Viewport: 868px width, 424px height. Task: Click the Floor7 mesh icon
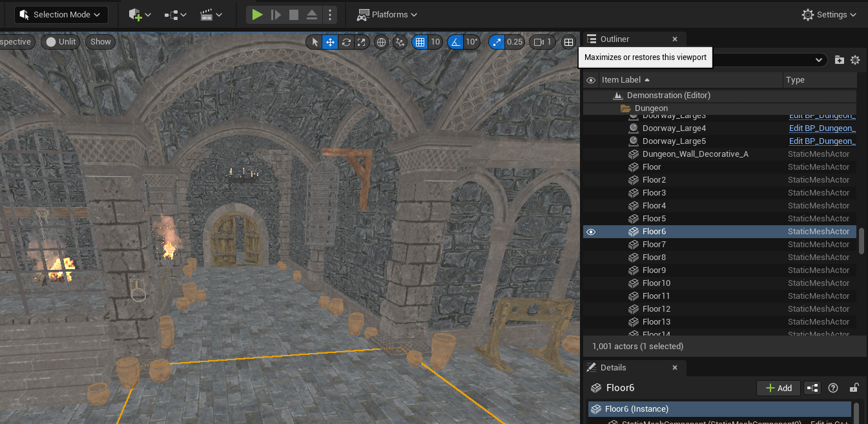[634, 244]
